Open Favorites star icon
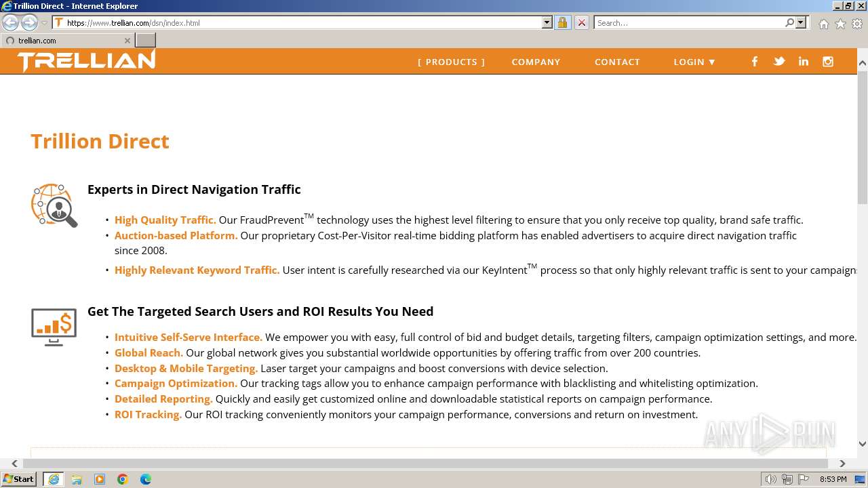Screen dimensions: 868x488 [840, 24]
